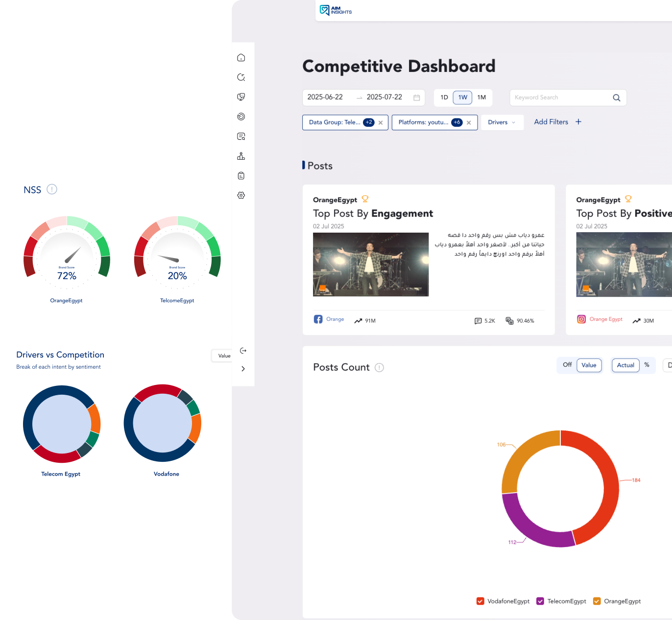Screen dimensions: 672x620
Task: Toggle the OrangeEgypt legend checkbox
Action: [x=597, y=601]
